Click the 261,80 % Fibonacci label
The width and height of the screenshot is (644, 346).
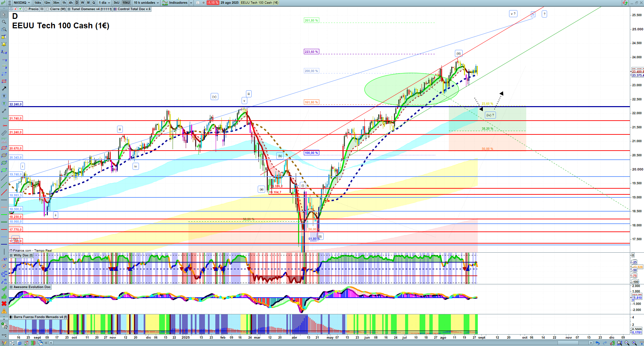tap(311, 21)
